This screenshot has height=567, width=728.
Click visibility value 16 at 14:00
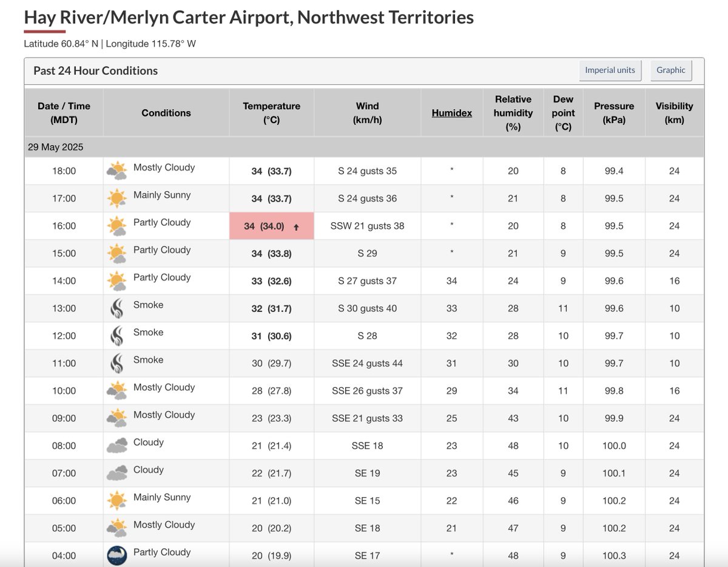coord(675,280)
